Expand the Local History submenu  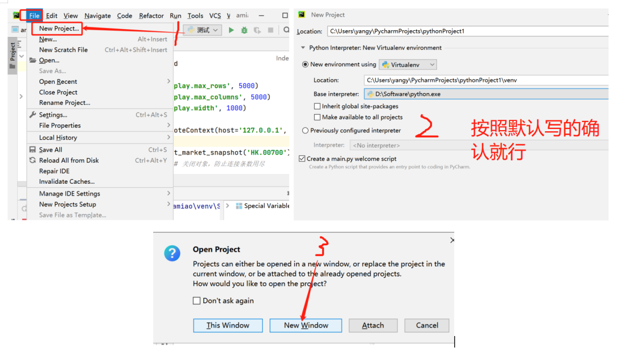pos(169,137)
